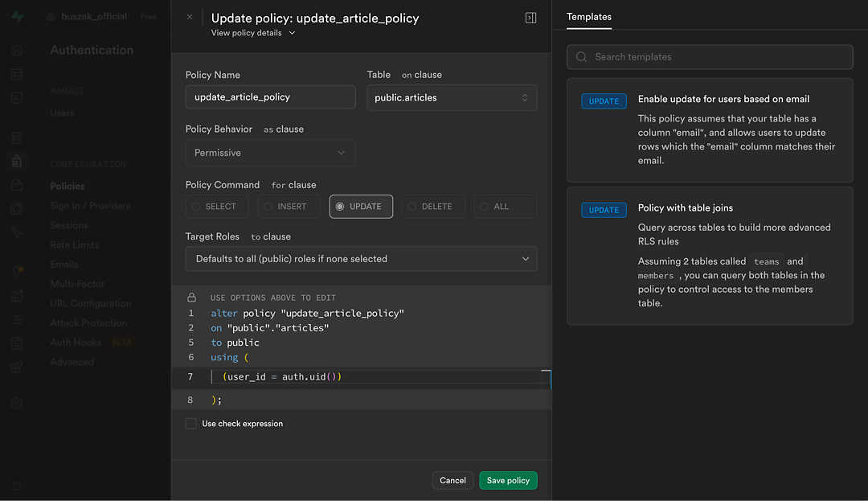Screen dimensions: 868x501
Task: Select the DELETE policy command
Action: point(433,207)
